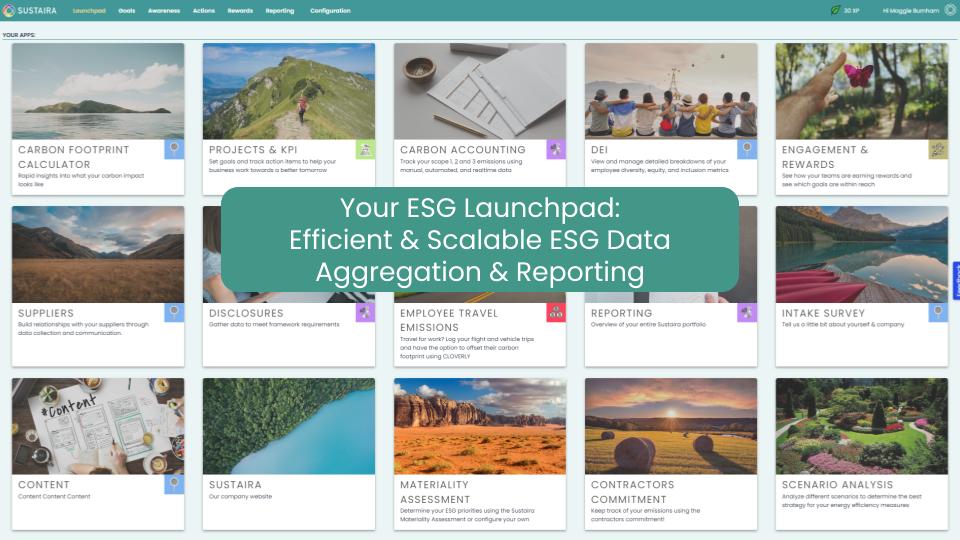
Task: Click the green leaf XP icon
Action: [835, 10]
